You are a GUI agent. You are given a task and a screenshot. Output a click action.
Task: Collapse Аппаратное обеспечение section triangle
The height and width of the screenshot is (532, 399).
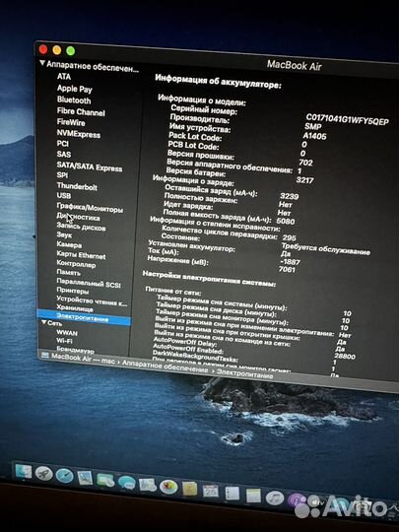click(42, 62)
